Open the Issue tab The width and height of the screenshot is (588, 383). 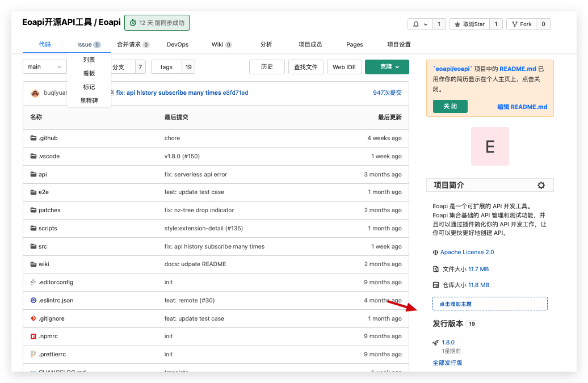[89, 45]
